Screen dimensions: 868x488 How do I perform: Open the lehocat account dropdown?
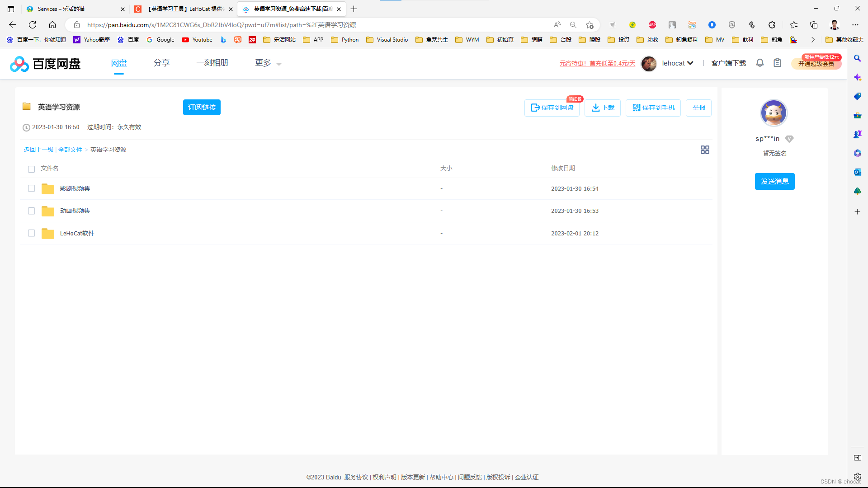(677, 63)
